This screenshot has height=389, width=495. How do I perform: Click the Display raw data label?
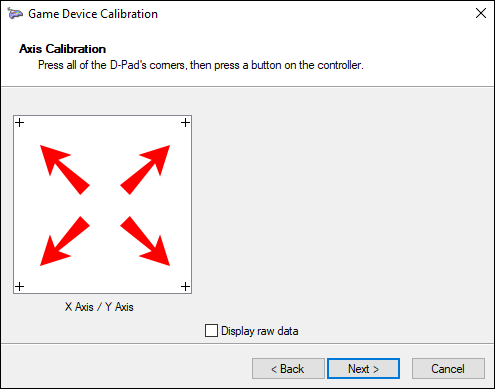(x=260, y=331)
